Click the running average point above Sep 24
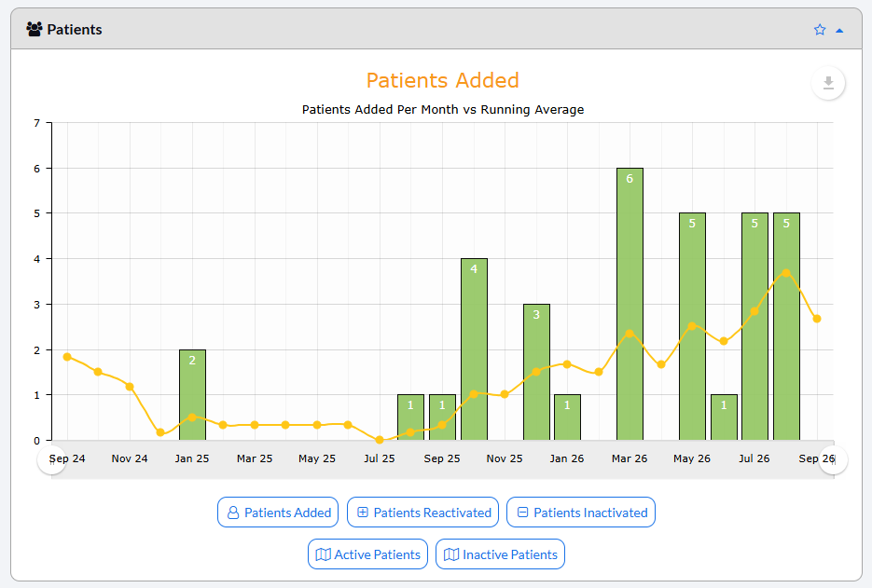872x588 pixels. coord(67,357)
